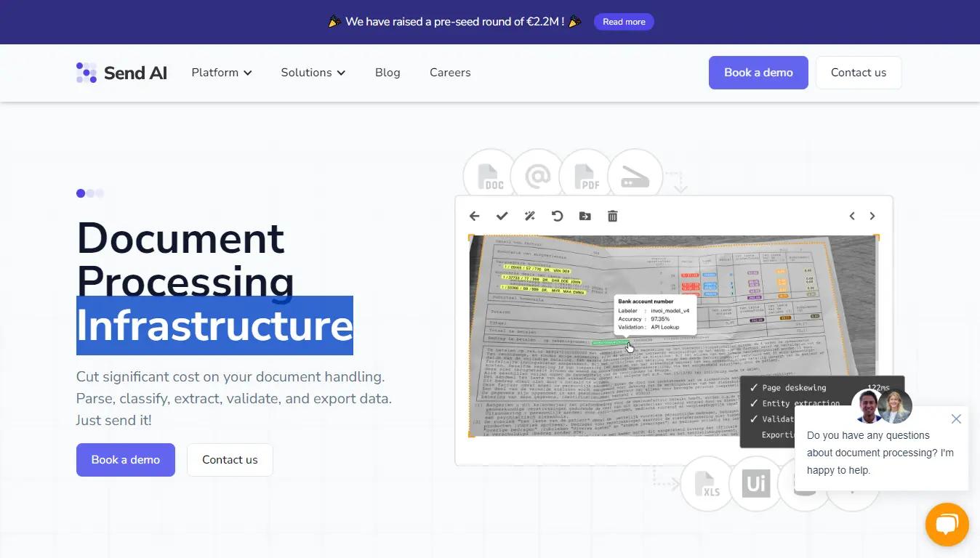The image size is (980, 558).
Task: Click the PDF file type icon
Action: pos(586,176)
